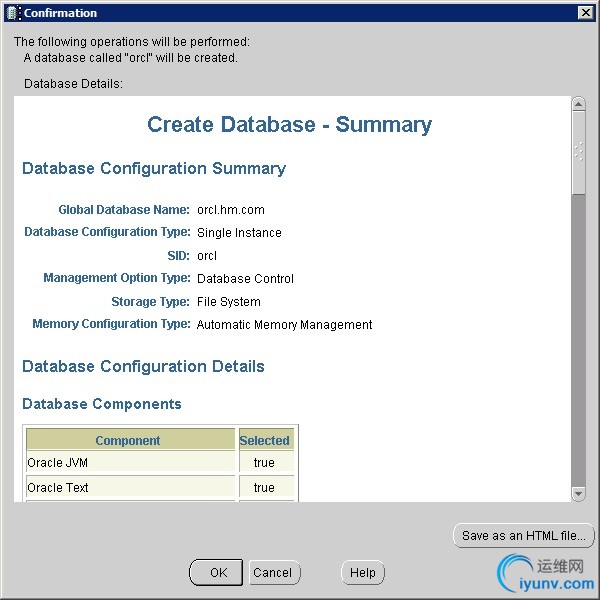Open Help for the confirmation dialog
The width and height of the screenshot is (600, 600).
point(363,572)
